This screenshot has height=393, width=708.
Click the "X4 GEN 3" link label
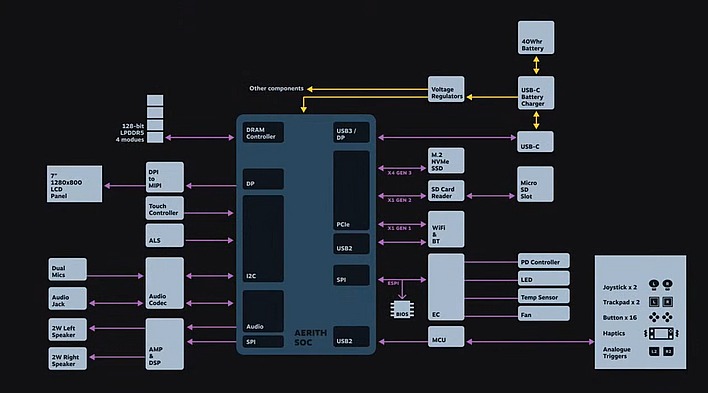pos(399,173)
